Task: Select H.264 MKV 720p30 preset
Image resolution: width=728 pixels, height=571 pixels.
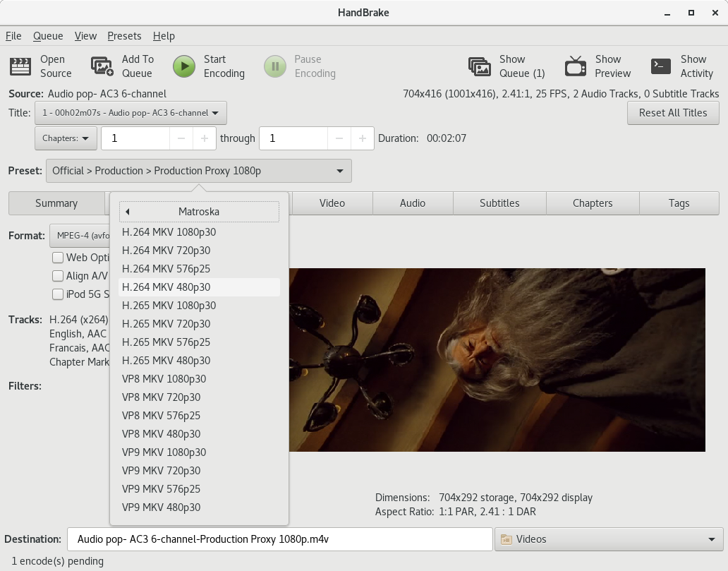Action: (199, 251)
